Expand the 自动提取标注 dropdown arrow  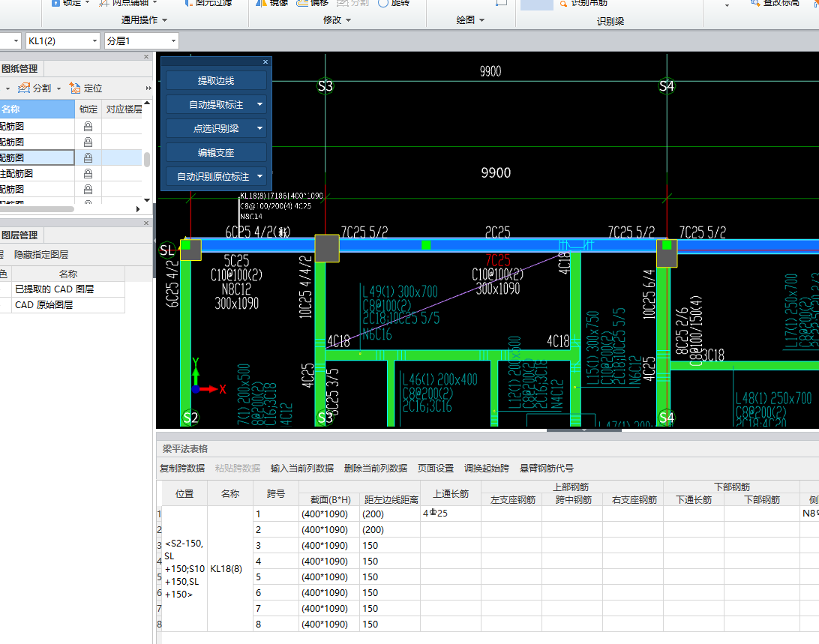[x=259, y=104]
